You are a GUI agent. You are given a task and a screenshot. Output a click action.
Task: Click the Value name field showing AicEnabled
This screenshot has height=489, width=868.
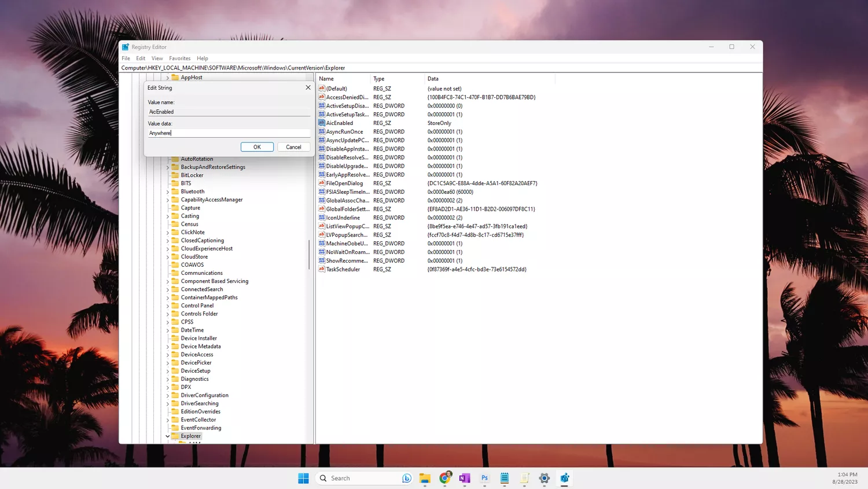pyautogui.click(x=229, y=112)
